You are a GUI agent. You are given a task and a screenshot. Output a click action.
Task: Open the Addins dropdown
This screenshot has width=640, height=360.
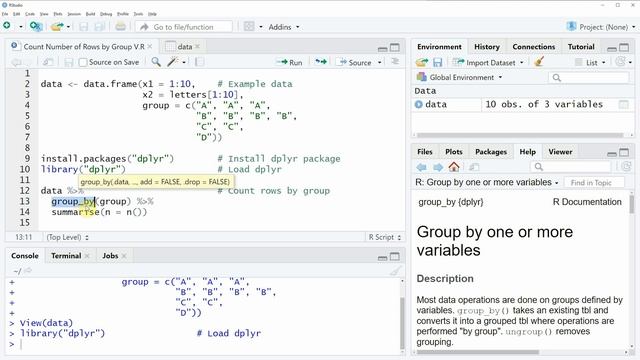pyautogui.click(x=284, y=27)
